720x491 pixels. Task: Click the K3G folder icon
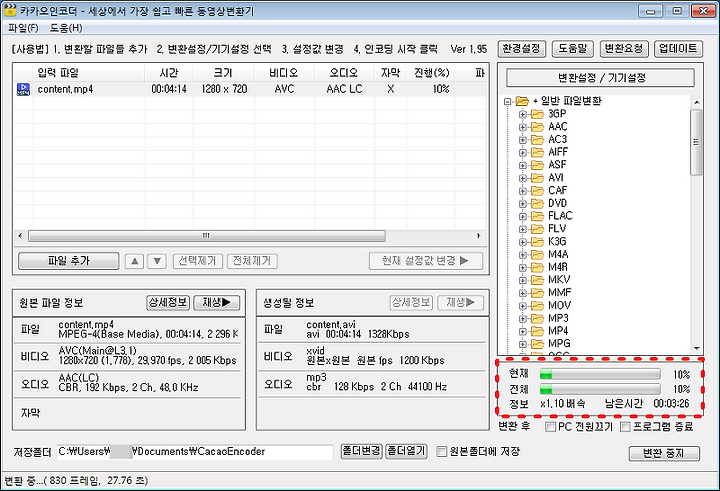537,242
